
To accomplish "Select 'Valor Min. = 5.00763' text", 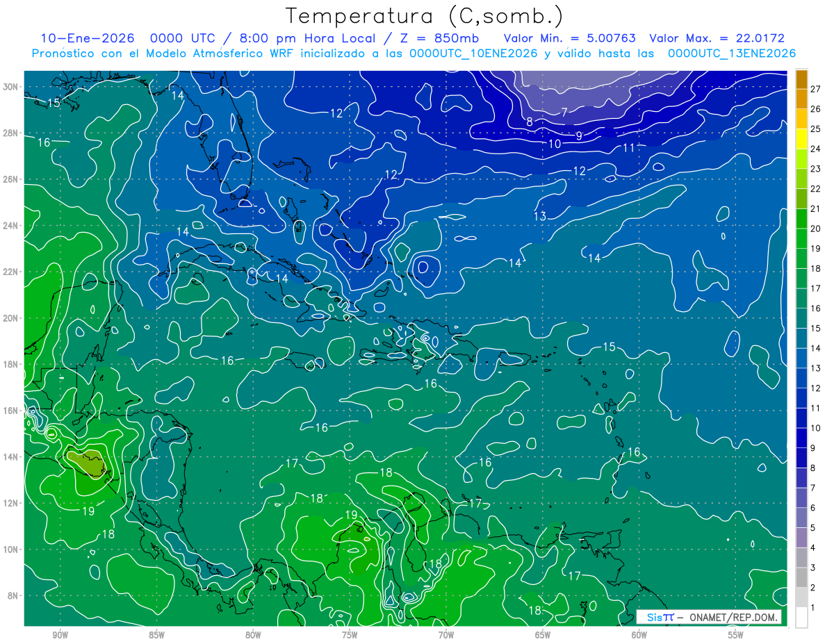I will click(570, 38).
